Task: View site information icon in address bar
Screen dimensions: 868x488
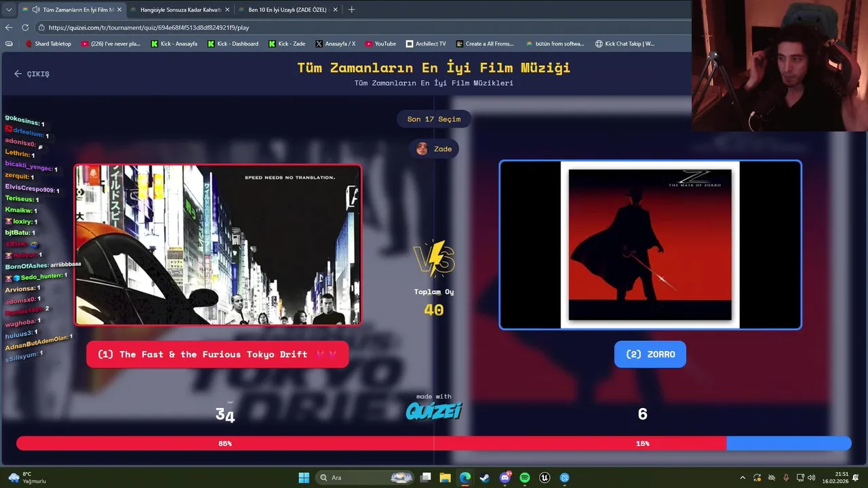Action: [x=41, y=28]
